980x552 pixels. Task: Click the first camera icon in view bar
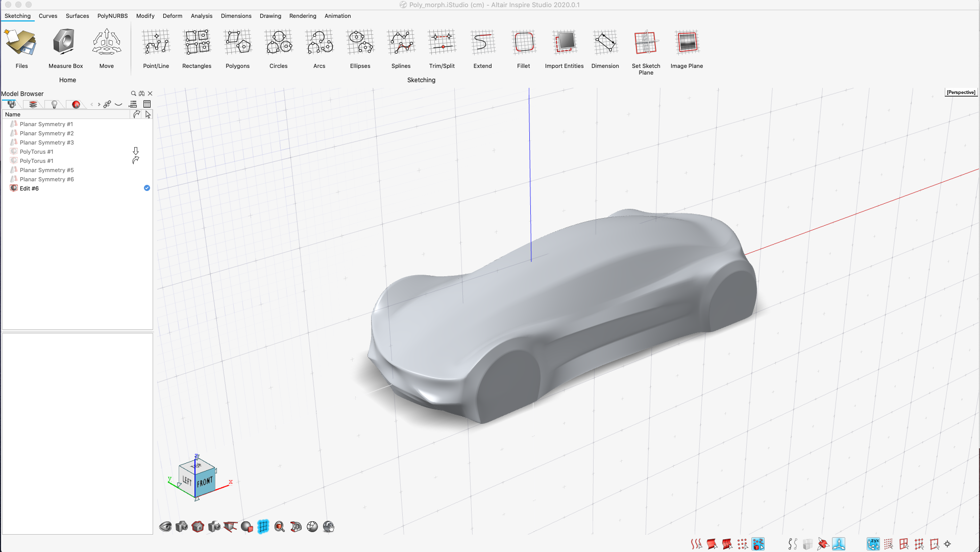(182, 526)
